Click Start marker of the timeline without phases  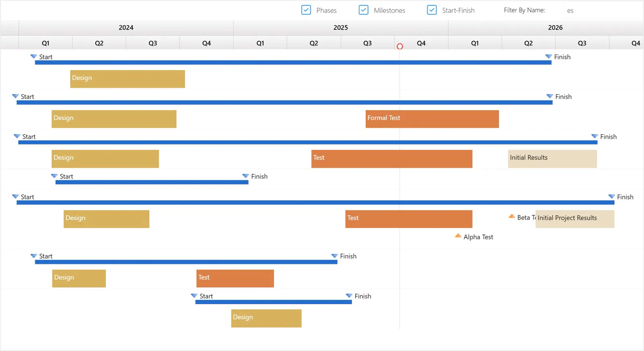54,176
